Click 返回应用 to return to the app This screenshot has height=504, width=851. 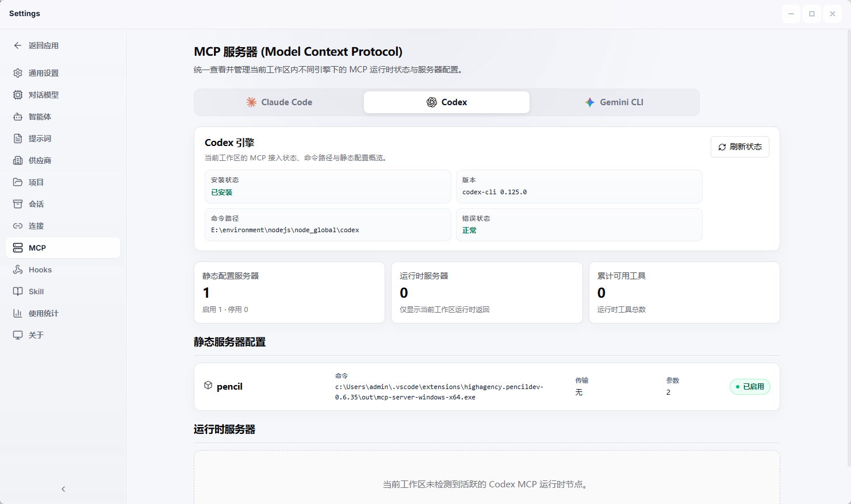click(63, 45)
